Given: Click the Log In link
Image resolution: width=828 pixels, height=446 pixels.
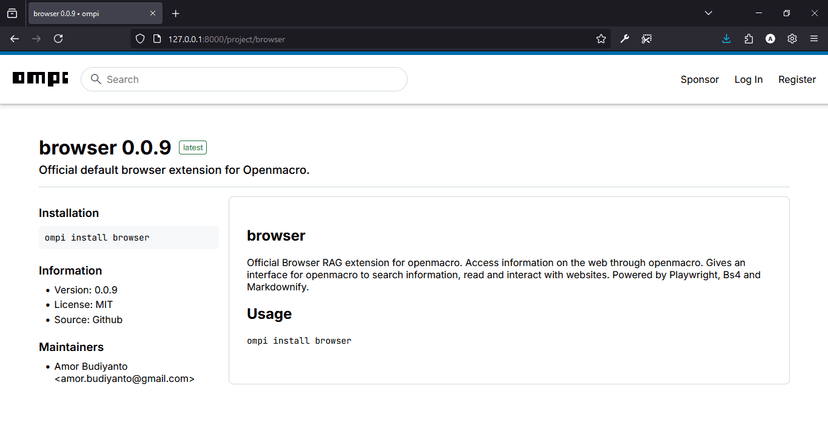Looking at the screenshot, I should point(748,80).
